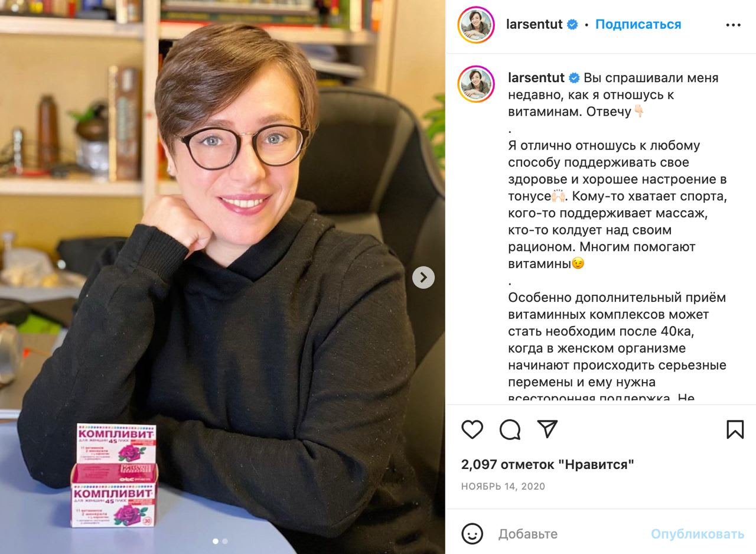This screenshot has height=554, width=756.
Task: Open larsentut username in the post header
Action: 535,25
